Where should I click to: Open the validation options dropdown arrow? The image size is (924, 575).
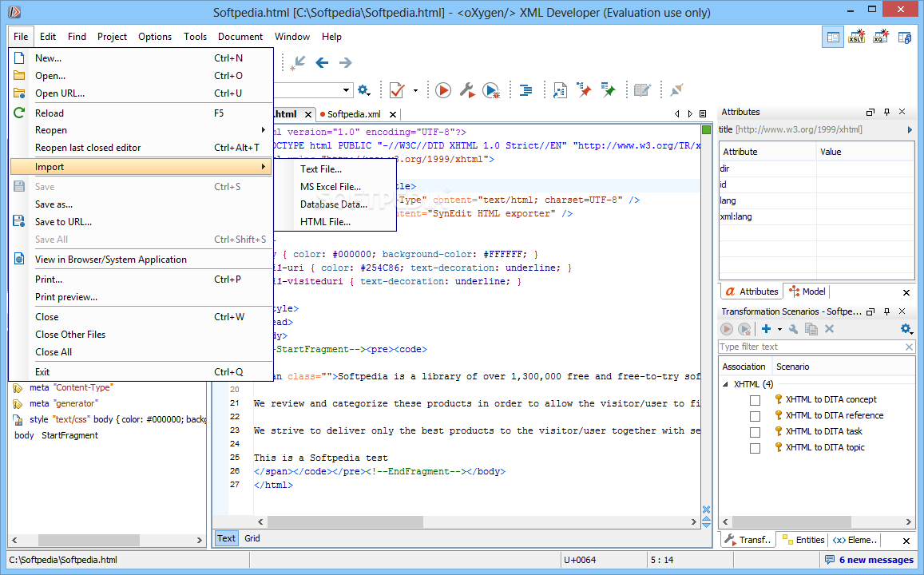tap(415, 90)
